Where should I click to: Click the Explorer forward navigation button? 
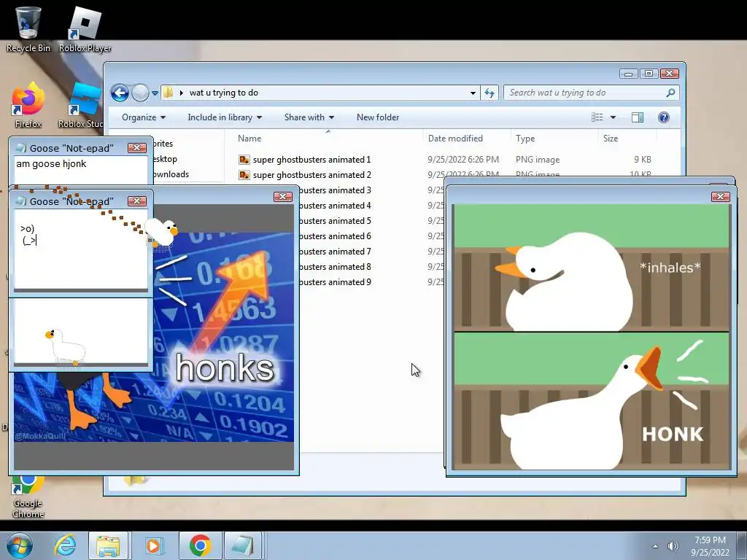(x=140, y=93)
